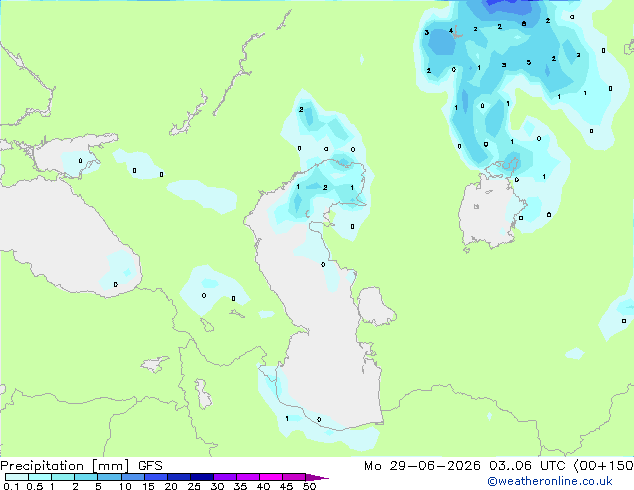Click the 'Mo 29-06-2026' date text
Screen dimensions: 634x490
tap(422, 466)
